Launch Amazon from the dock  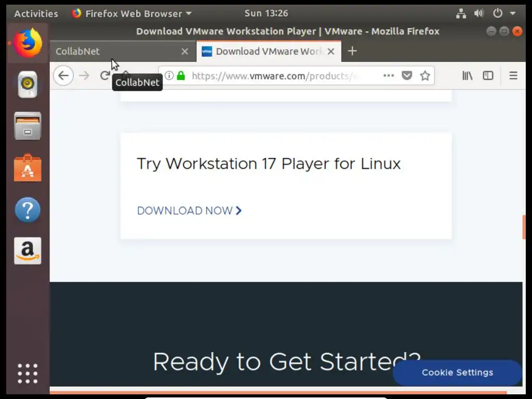tap(28, 251)
